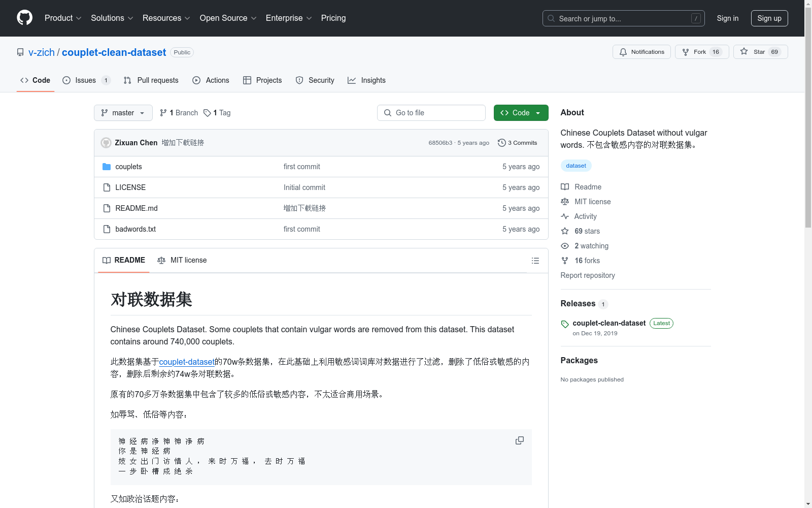Open the Projects tab

pos(262,80)
